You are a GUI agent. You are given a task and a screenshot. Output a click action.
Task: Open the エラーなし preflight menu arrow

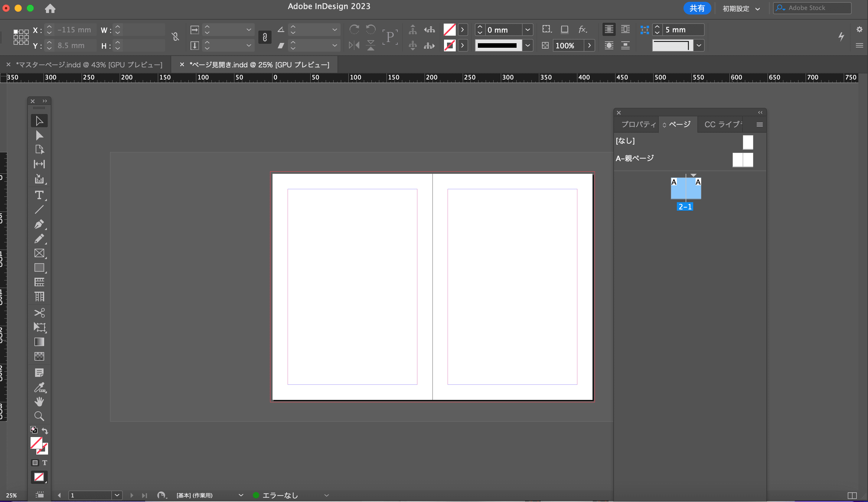coord(327,495)
